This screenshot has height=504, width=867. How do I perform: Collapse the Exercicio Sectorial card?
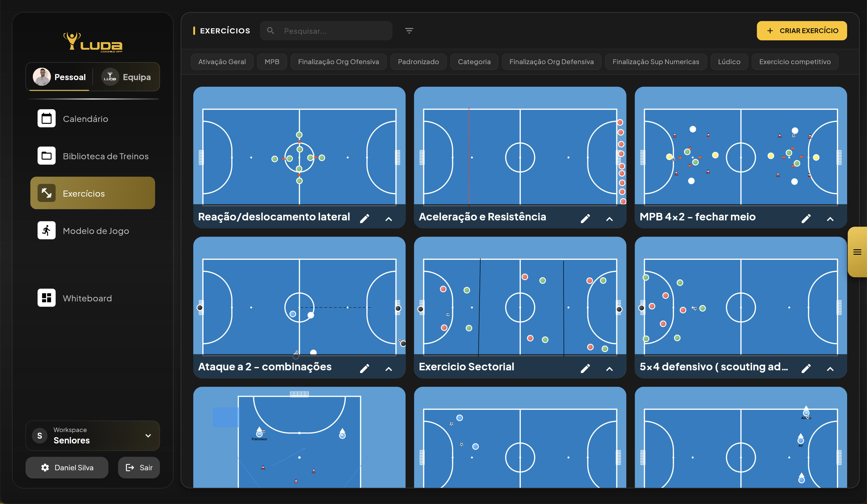click(609, 369)
